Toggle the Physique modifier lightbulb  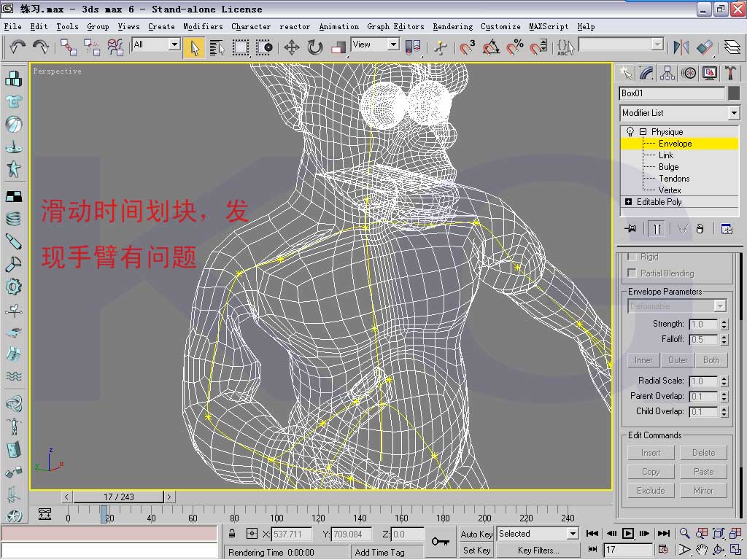630,131
